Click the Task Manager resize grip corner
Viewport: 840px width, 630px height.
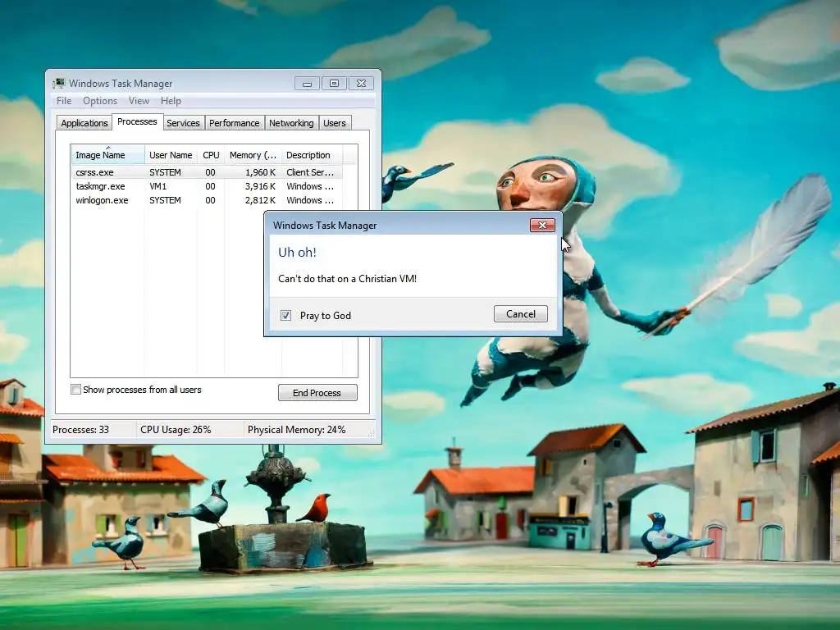pos(371,433)
